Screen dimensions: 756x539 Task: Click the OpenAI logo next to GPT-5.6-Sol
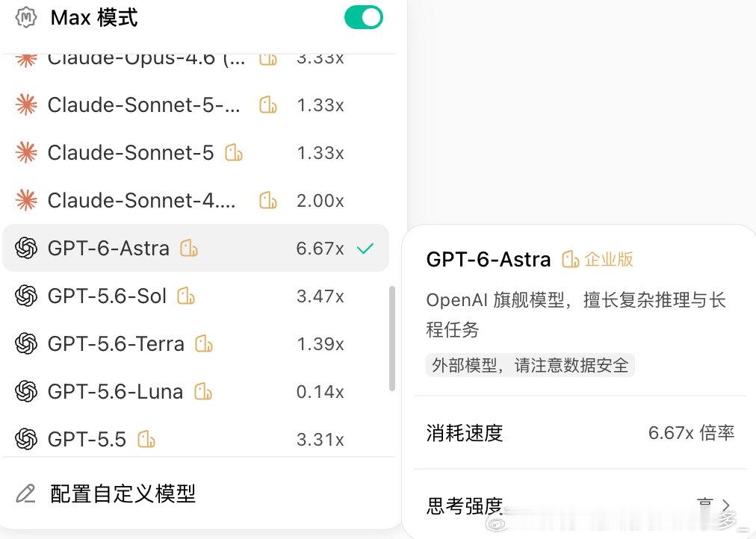click(x=26, y=296)
